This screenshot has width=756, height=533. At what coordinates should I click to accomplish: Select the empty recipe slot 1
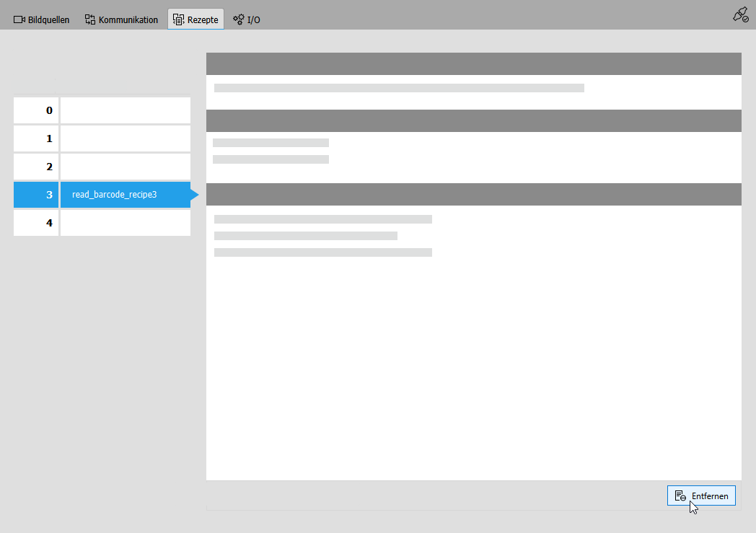coord(125,138)
